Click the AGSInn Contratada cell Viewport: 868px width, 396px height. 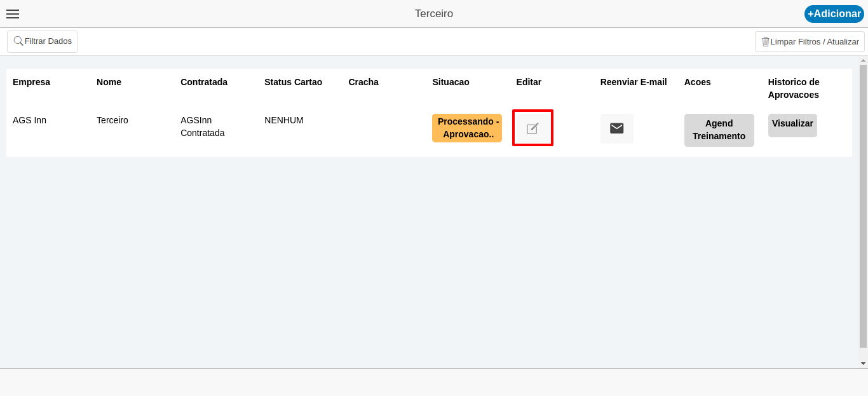(x=202, y=126)
